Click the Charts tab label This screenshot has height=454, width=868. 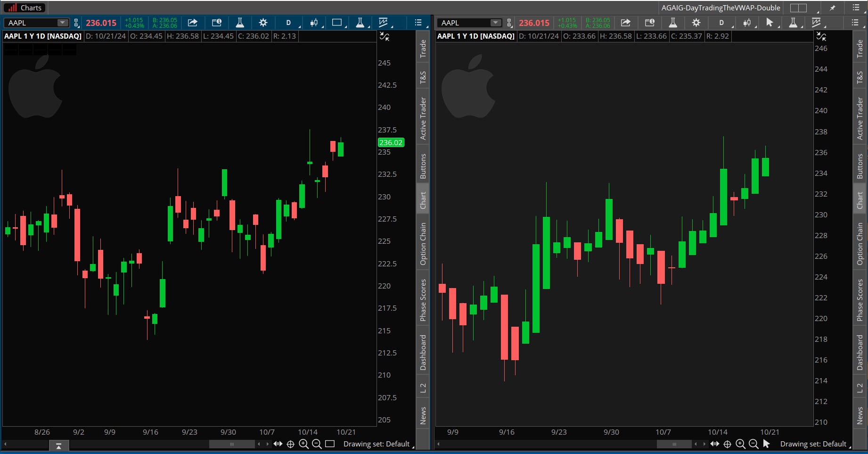pyautogui.click(x=31, y=8)
